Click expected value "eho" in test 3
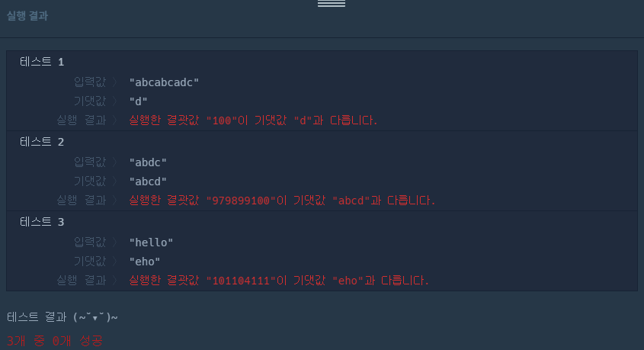Viewport: 644px width, 350px height. coord(145,262)
